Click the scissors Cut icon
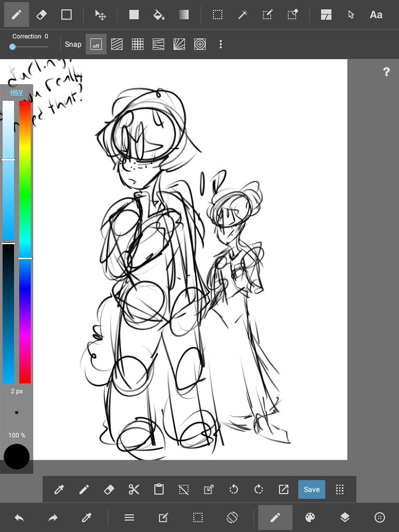Screen dimensions: 399x532 pyautogui.click(x=134, y=489)
